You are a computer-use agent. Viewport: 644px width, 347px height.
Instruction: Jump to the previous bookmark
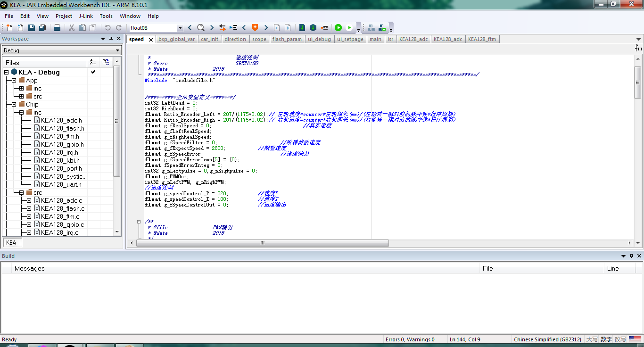[x=244, y=28]
